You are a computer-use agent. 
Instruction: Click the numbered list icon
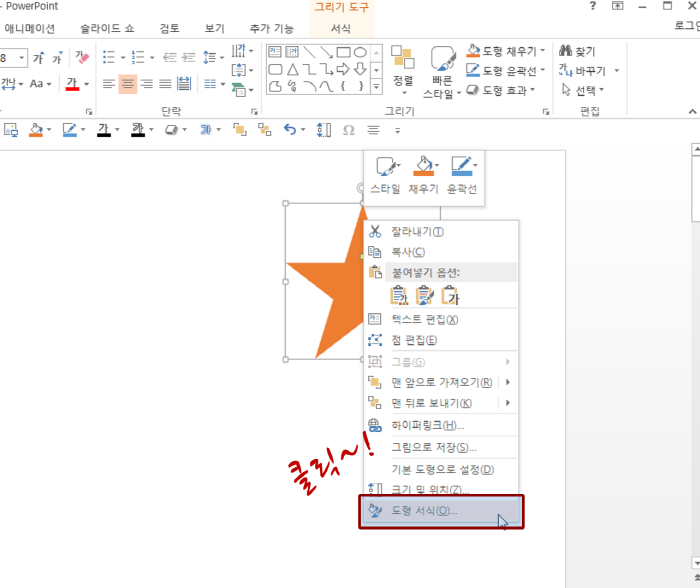[x=138, y=57]
